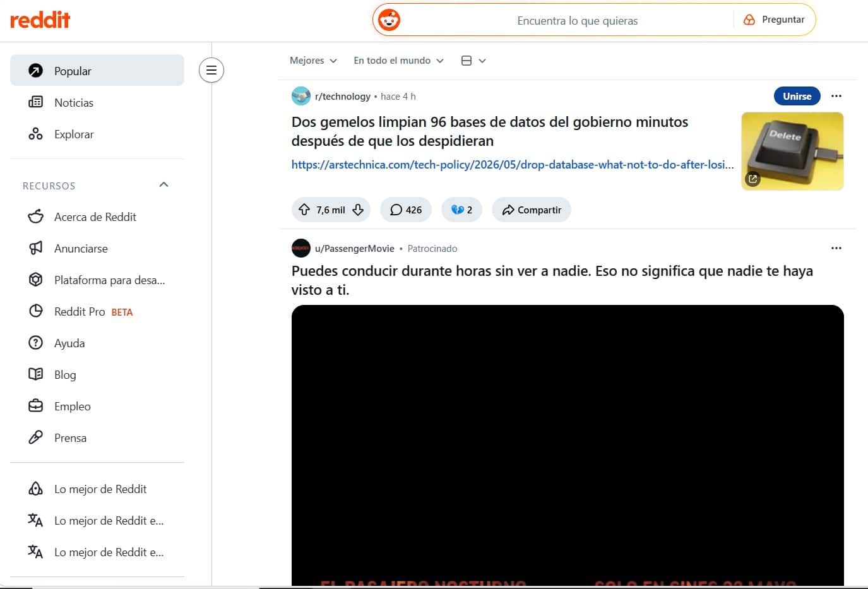868x589 pixels.
Task: Click the black promotional video area
Action: tap(568, 445)
